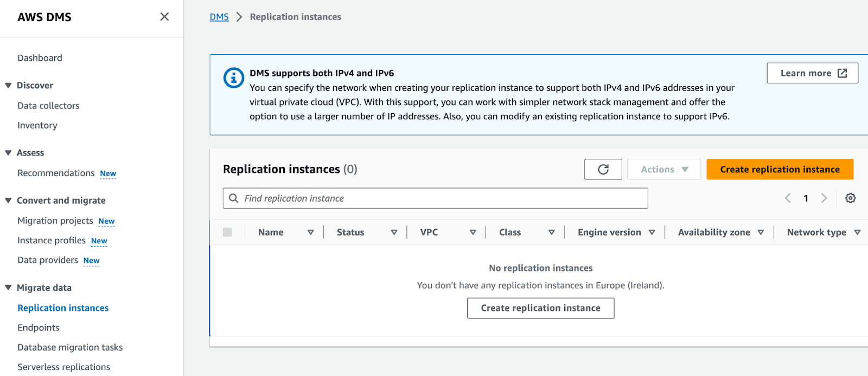Click 'No replication instances' message
Screen dimensions: 868x376
540,268
